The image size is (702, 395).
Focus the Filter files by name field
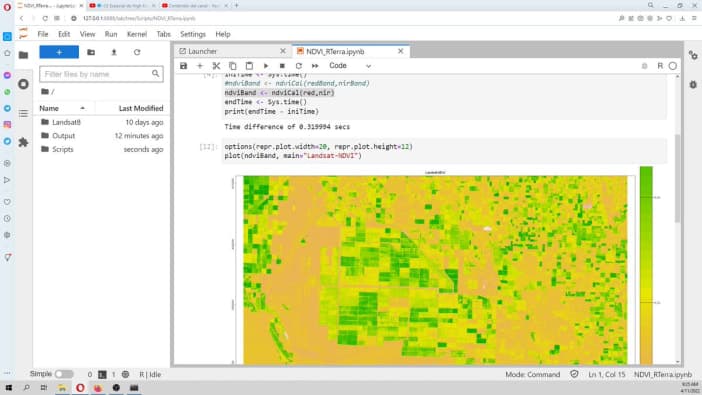(x=101, y=74)
